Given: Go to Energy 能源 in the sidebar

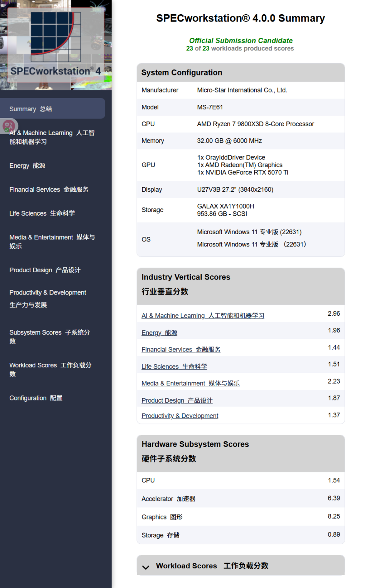Looking at the screenshot, I should [27, 166].
